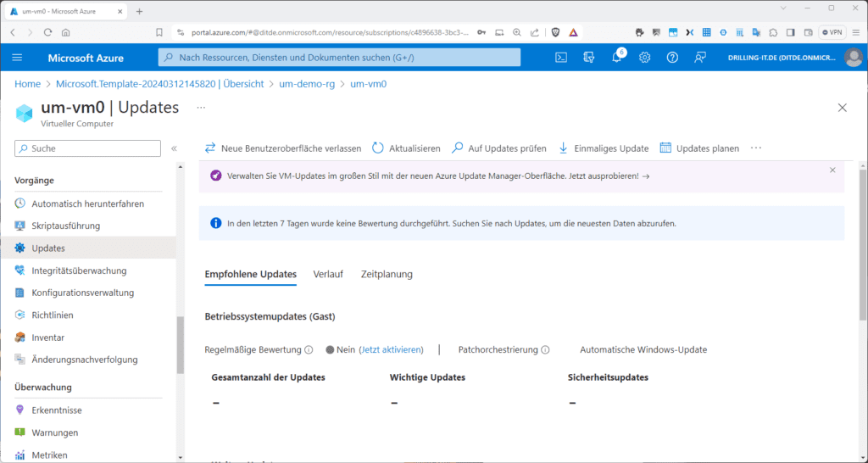Click the Updates gear icon in sidebar
868x463 pixels.
click(x=20, y=248)
